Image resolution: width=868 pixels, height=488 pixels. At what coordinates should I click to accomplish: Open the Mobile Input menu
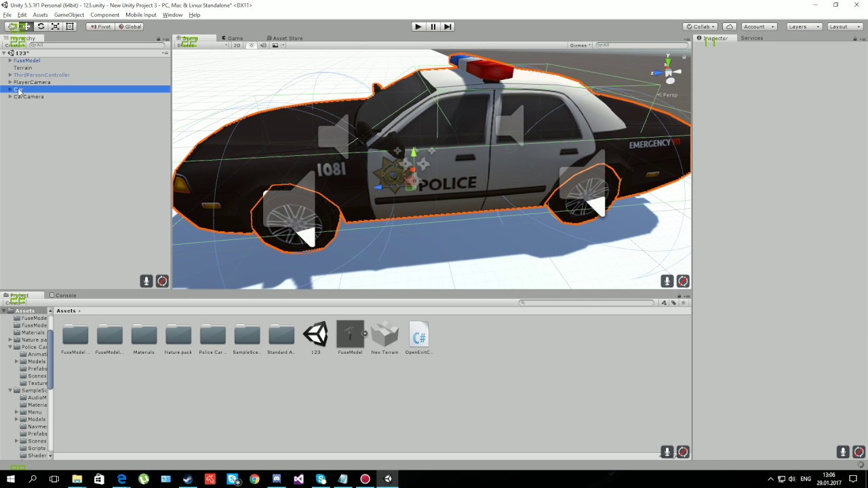point(141,15)
